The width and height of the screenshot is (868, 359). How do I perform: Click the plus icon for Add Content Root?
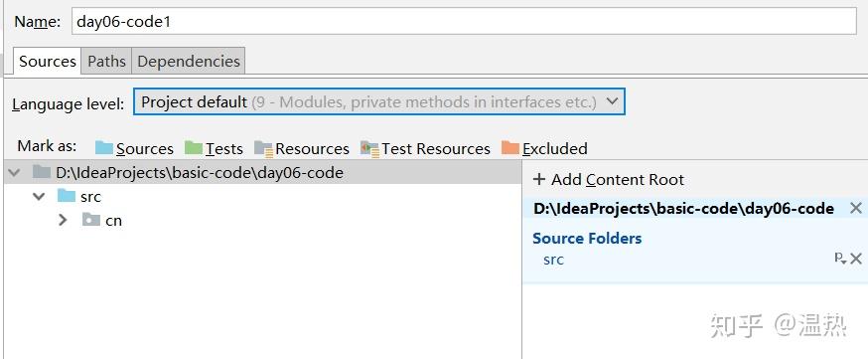pyautogui.click(x=538, y=179)
